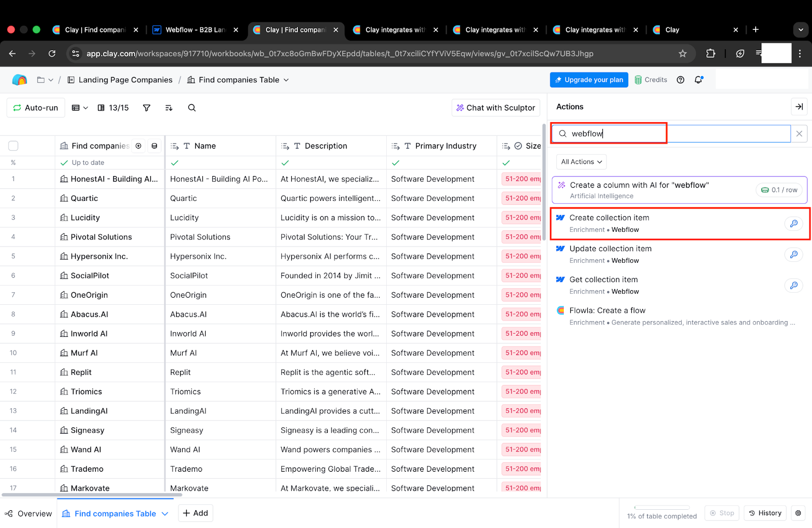Clear the webflow search with X

click(799, 134)
